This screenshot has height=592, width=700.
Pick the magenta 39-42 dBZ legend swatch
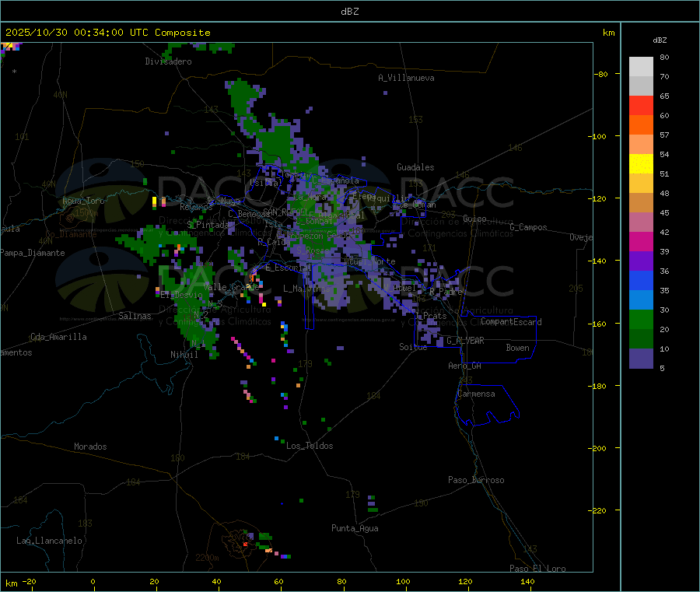click(641, 241)
